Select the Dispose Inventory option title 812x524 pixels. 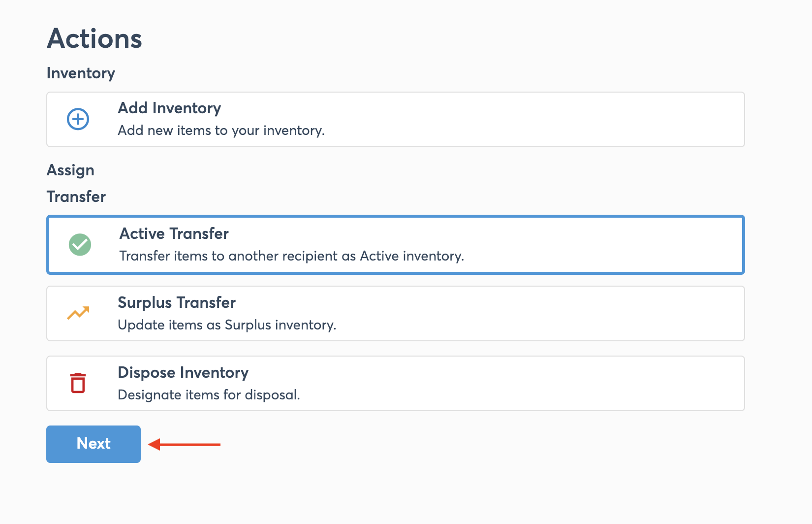click(183, 372)
